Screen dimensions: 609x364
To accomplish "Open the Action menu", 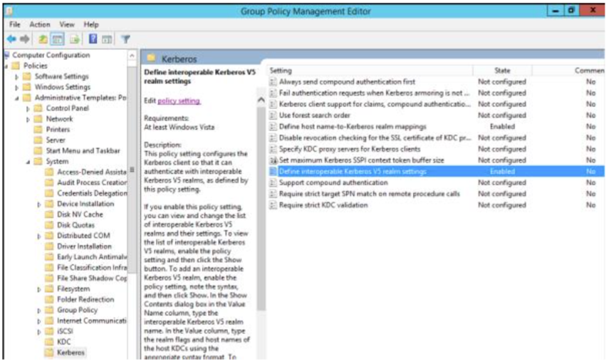I will pyautogui.click(x=40, y=24).
